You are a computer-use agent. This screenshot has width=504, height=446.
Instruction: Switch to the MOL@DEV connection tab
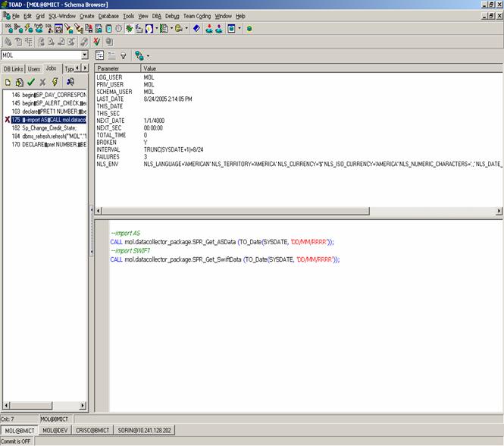(x=57, y=430)
